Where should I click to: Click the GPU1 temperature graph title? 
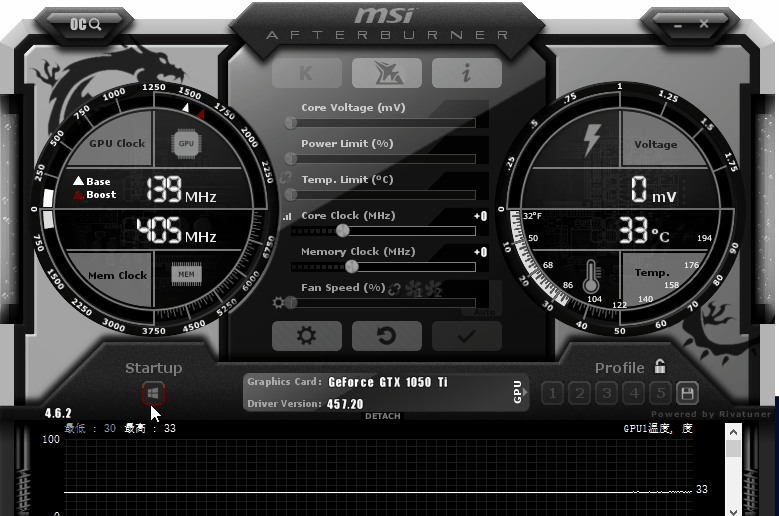(x=658, y=429)
